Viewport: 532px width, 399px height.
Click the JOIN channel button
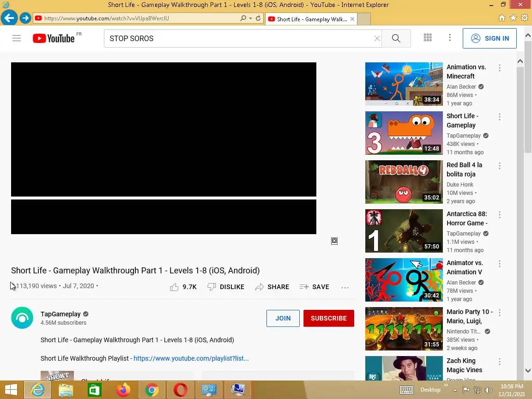point(283,318)
